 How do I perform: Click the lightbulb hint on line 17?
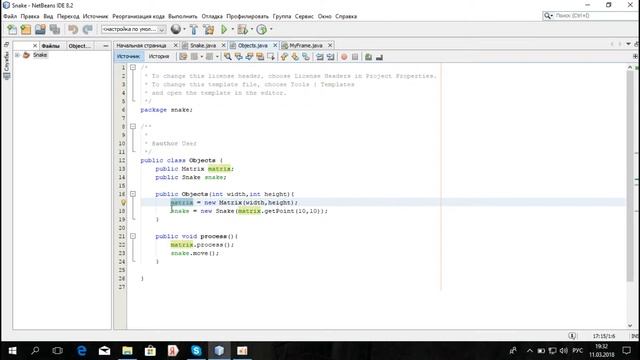point(123,202)
